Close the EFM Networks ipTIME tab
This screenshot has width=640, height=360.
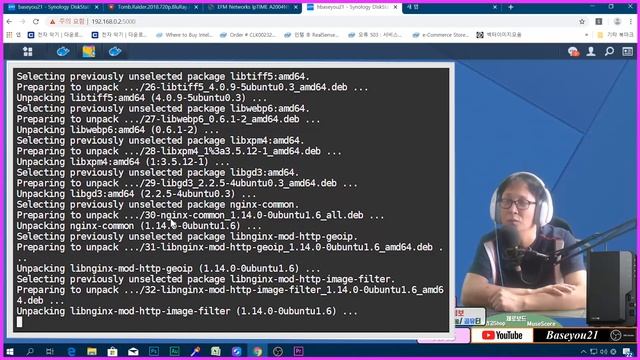tap(296, 7)
